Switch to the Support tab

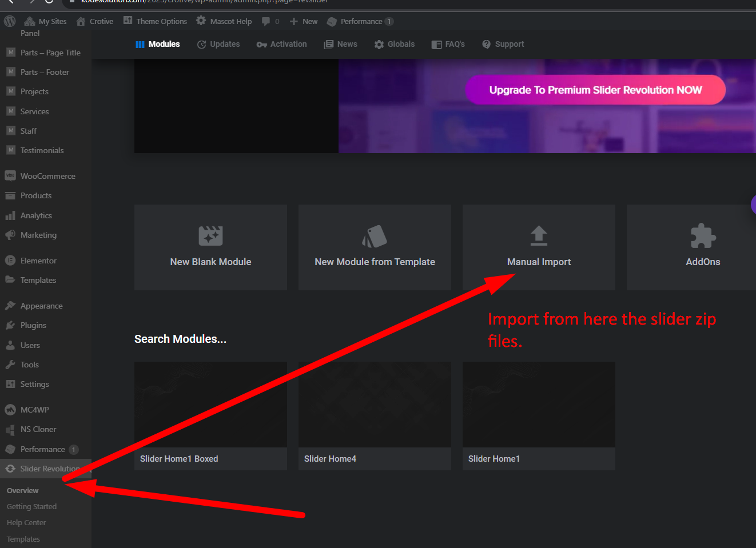point(503,44)
